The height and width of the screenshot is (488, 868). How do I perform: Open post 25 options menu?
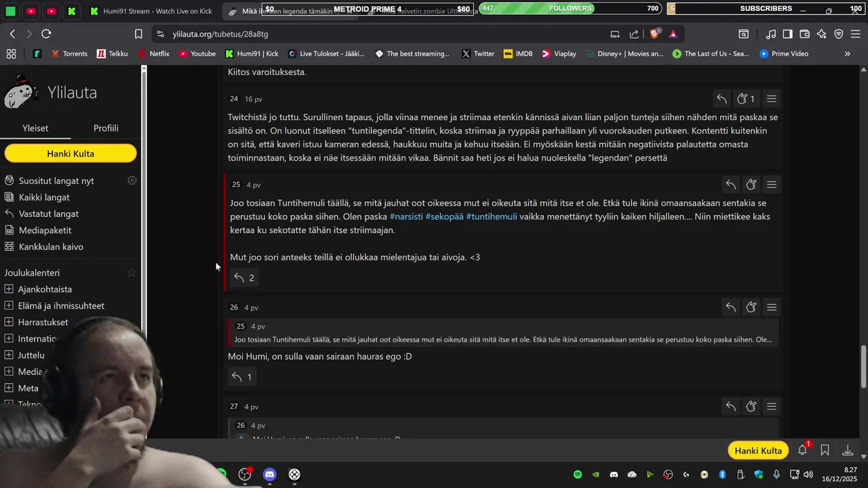tap(772, 184)
